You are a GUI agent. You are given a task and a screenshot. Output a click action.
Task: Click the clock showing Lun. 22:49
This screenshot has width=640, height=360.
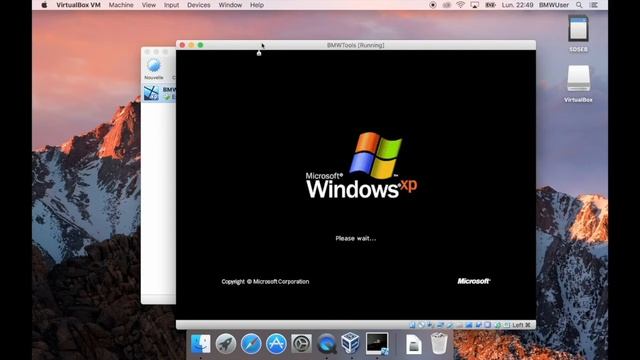point(518,5)
